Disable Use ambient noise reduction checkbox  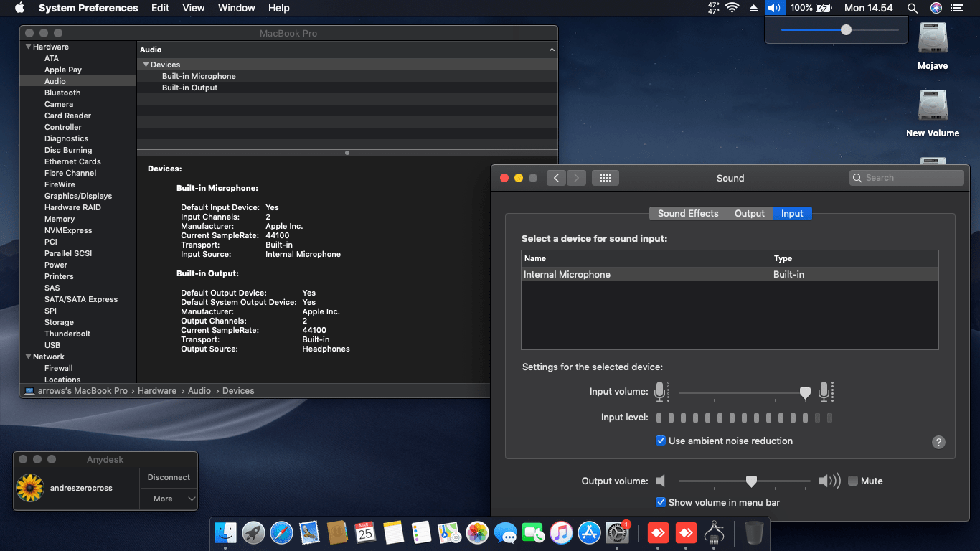coord(661,441)
